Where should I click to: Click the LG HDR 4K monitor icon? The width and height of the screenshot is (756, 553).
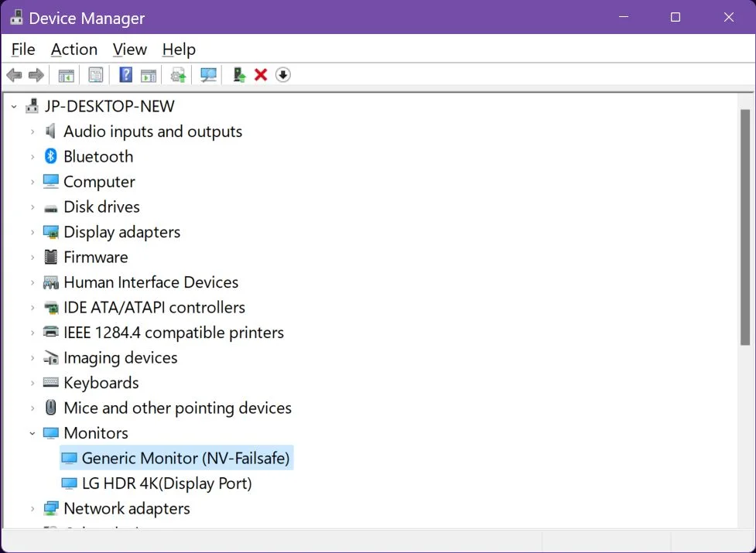point(69,483)
